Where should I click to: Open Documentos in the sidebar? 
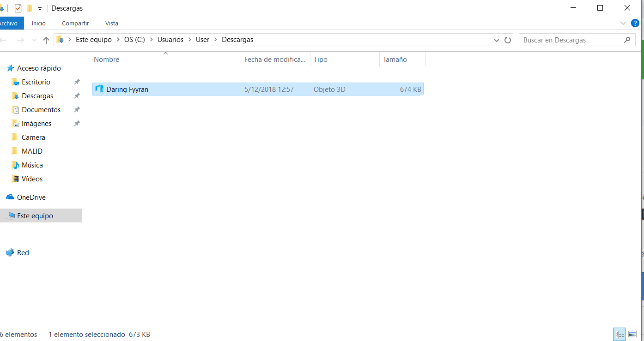[x=41, y=110]
